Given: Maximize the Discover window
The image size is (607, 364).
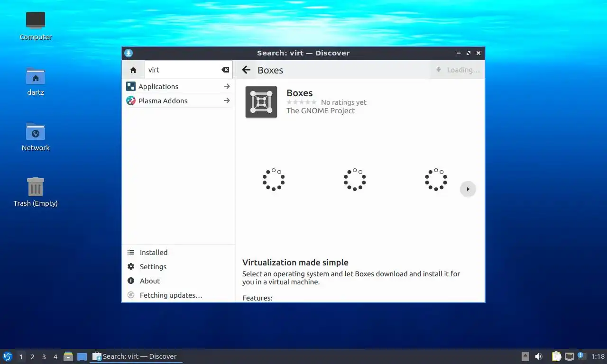Looking at the screenshot, I should 469,53.
